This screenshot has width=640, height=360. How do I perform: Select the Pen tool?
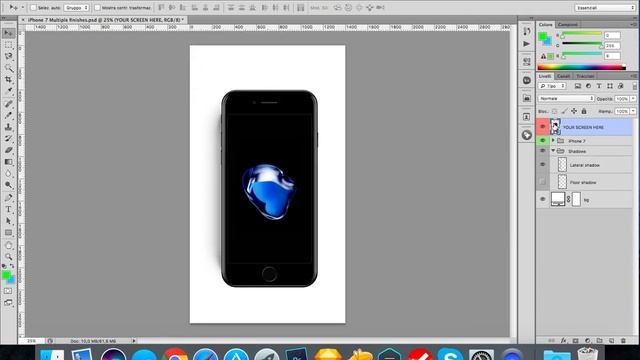click(x=8, y=198)
